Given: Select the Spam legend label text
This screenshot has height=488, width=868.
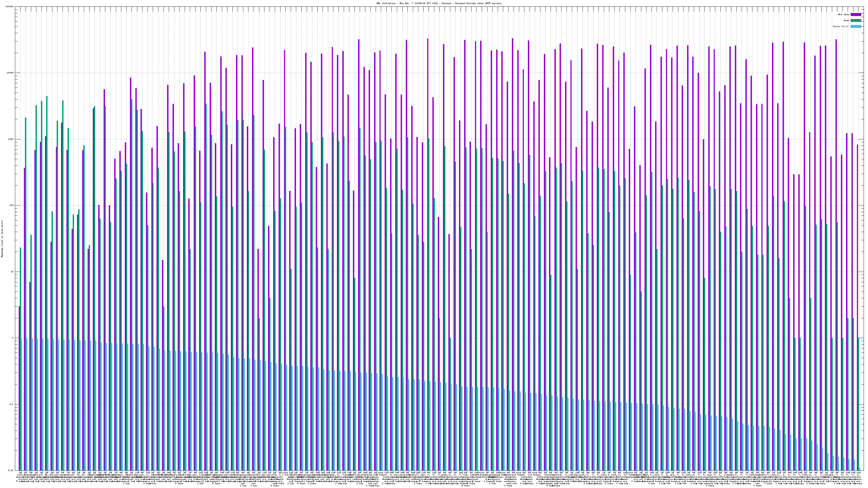Looking at the screenshot, I should click(846, 21).
